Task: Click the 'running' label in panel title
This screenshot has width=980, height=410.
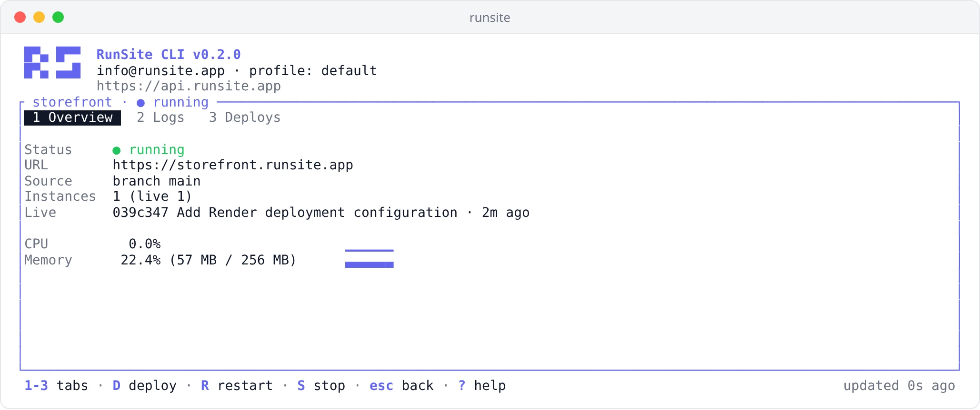Action: pos(181,102)
